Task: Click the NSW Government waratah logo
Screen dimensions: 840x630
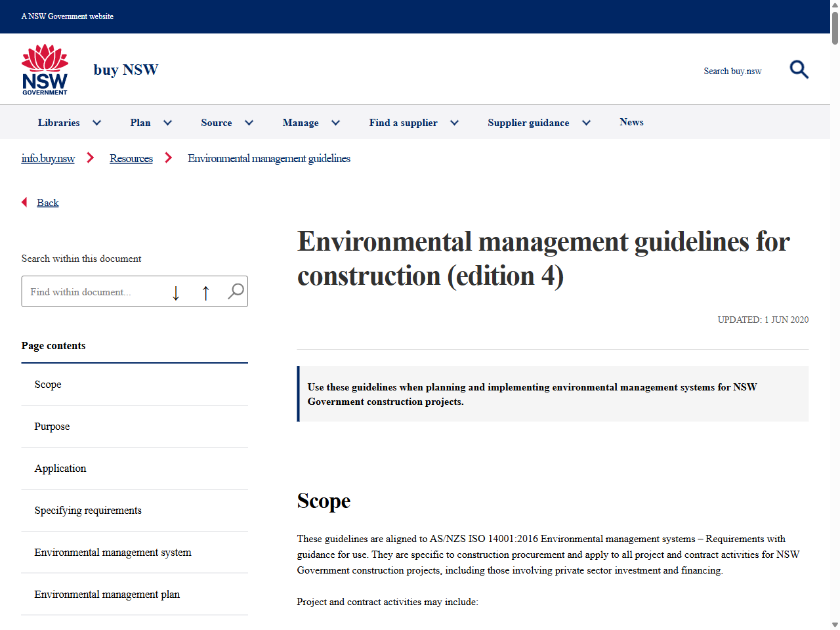Action: (45, 68)
